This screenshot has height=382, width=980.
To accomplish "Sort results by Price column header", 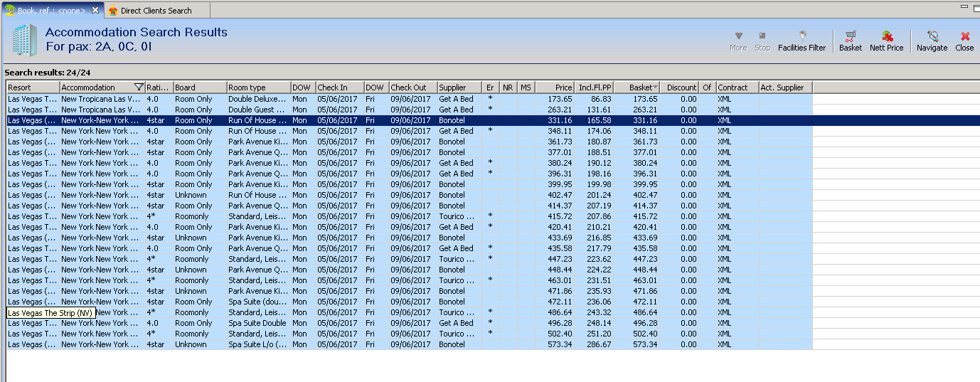I will (x=555, y=87).
